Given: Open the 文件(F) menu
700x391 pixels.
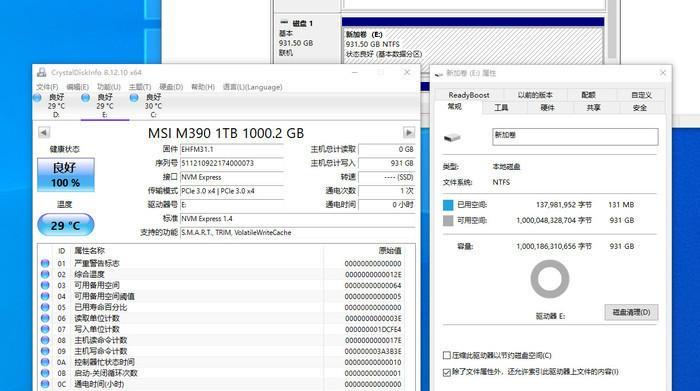Looking at the screenshot, I should point(47,87).
